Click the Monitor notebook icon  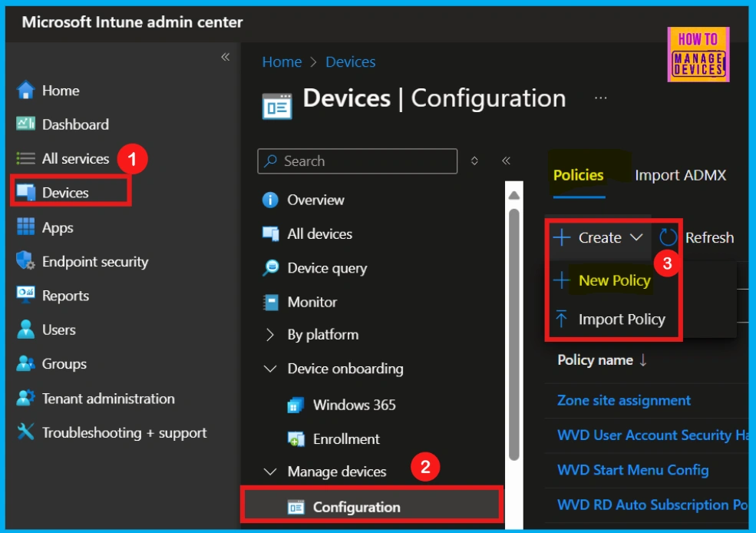point(270,302)
